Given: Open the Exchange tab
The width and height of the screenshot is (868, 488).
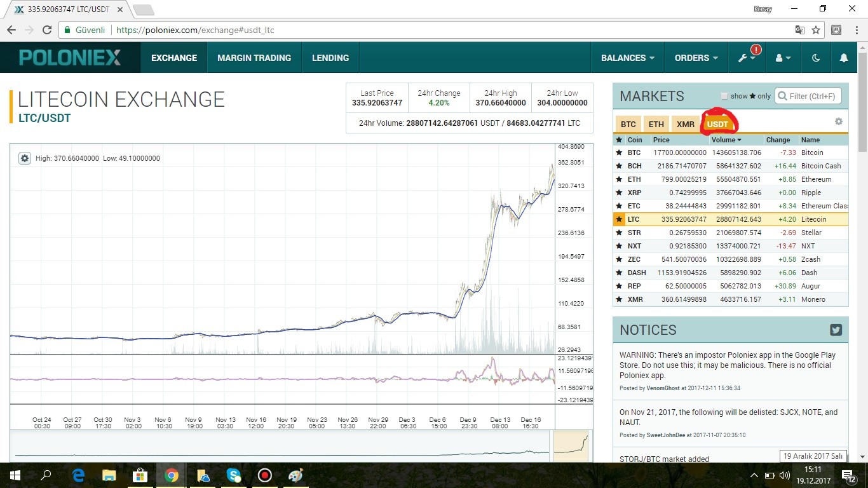Looking at the screenshot, I should pos(174,58).
